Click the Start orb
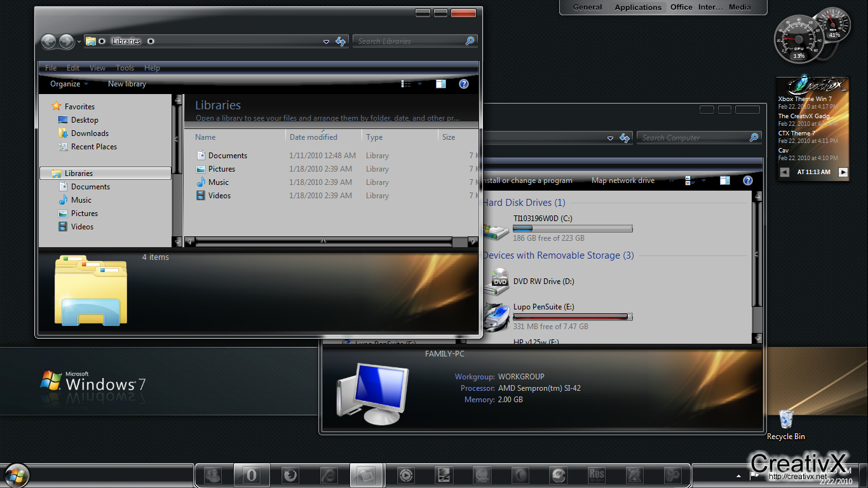868x488 pixels. 16,475
